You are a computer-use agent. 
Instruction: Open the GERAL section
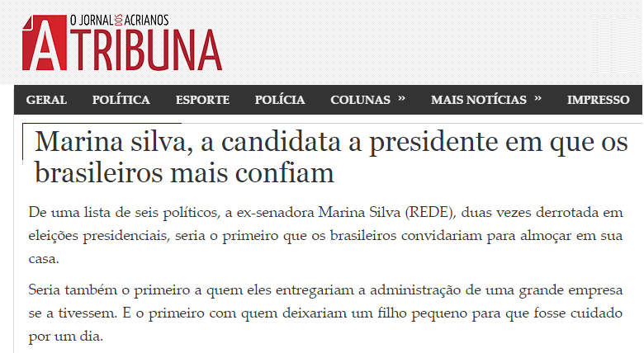[x=47, y=100]
